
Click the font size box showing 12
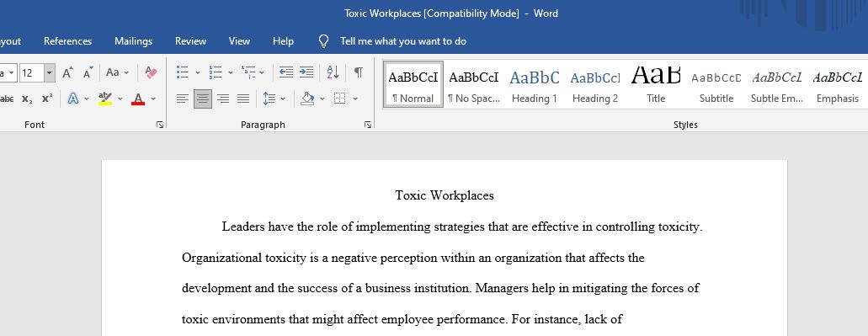(31, 72)
